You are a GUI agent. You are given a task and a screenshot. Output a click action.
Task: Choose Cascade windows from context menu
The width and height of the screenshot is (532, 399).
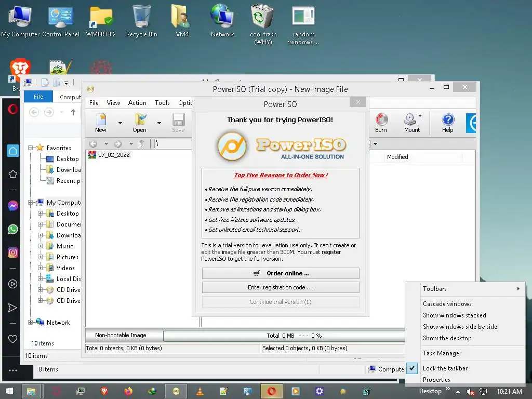click(x=447, y=303)
